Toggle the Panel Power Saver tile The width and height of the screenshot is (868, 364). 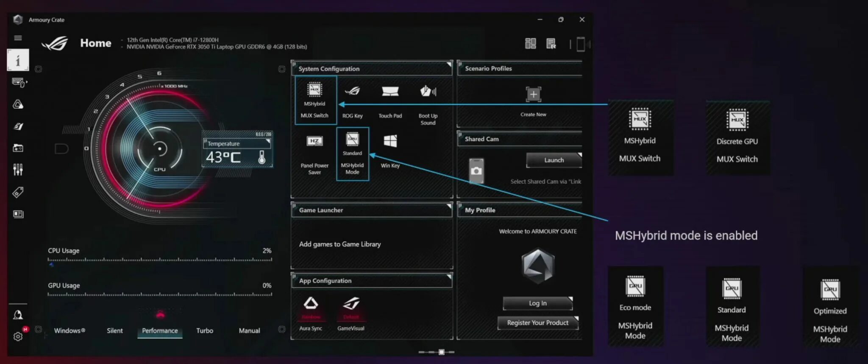pos(314,154)
